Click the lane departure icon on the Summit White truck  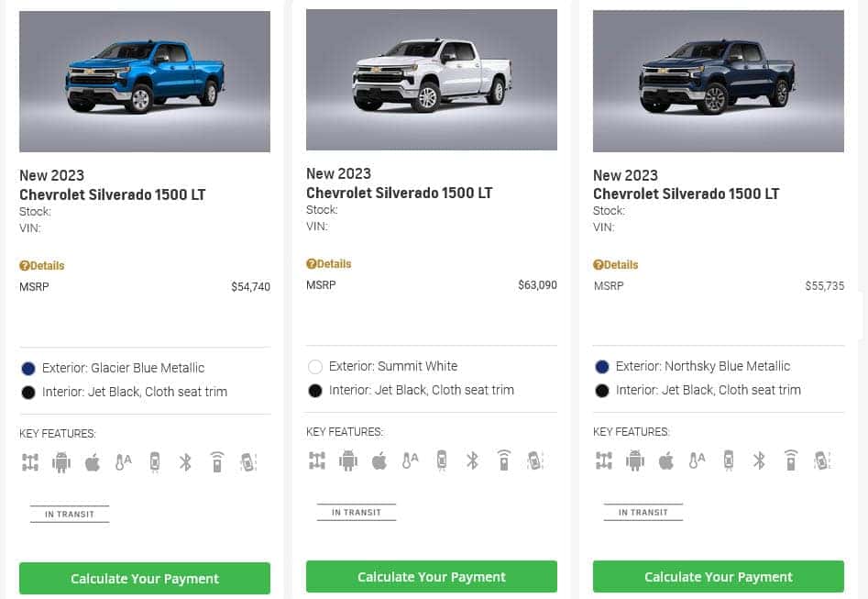coord(534,460)
